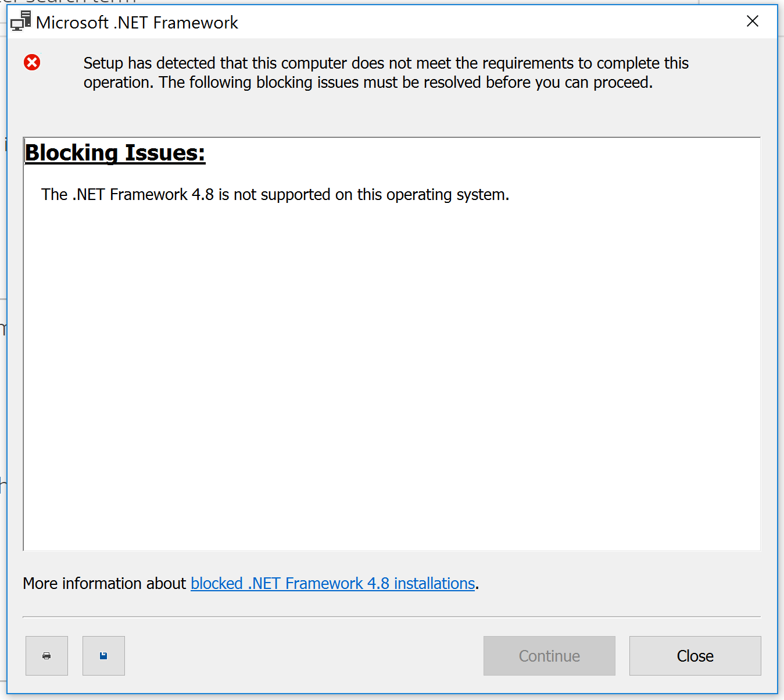Click the Blocking Issues heading
784x700 pixels.
tap(115, 153)
